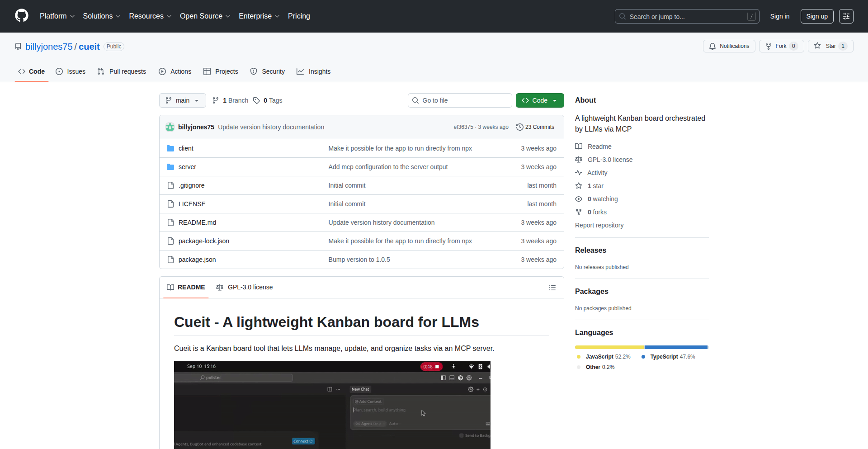This screenshot has width=868, height=449.
Task: Click the GitHub logo icon
Action: pyautogui.click(x=22, y=16)
